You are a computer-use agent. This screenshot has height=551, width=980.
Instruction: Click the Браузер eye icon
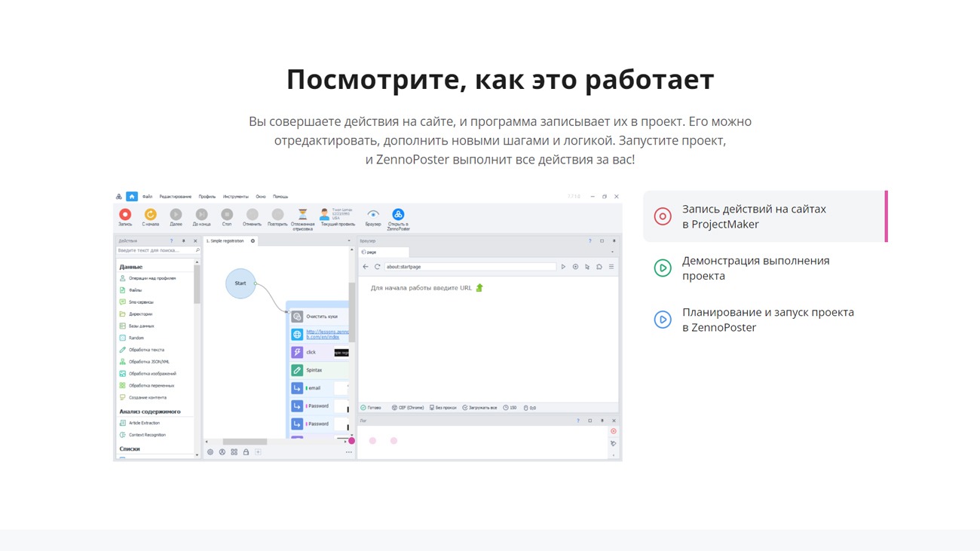click(373, 215)
